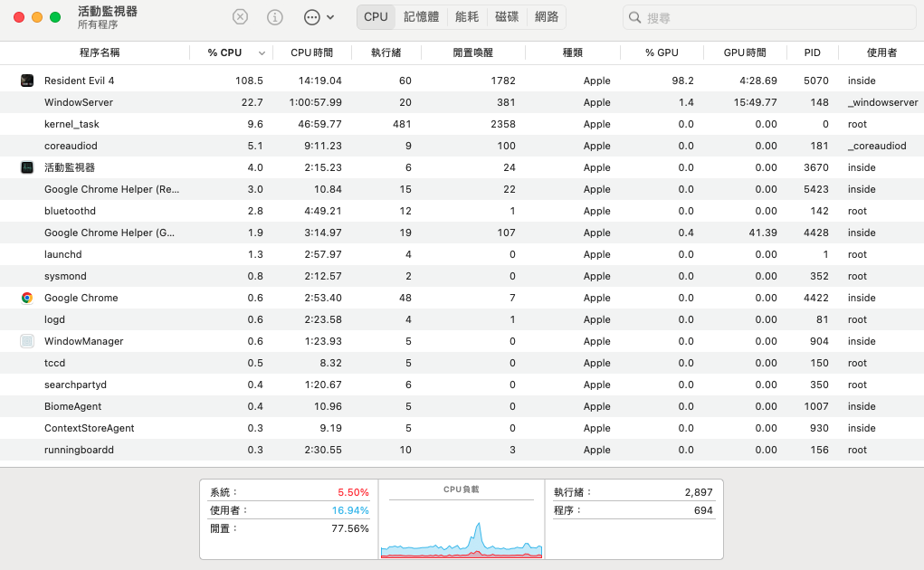924x570 pixels.
Task: Click the magnifying glass search icon
Action: pos(634,18)
